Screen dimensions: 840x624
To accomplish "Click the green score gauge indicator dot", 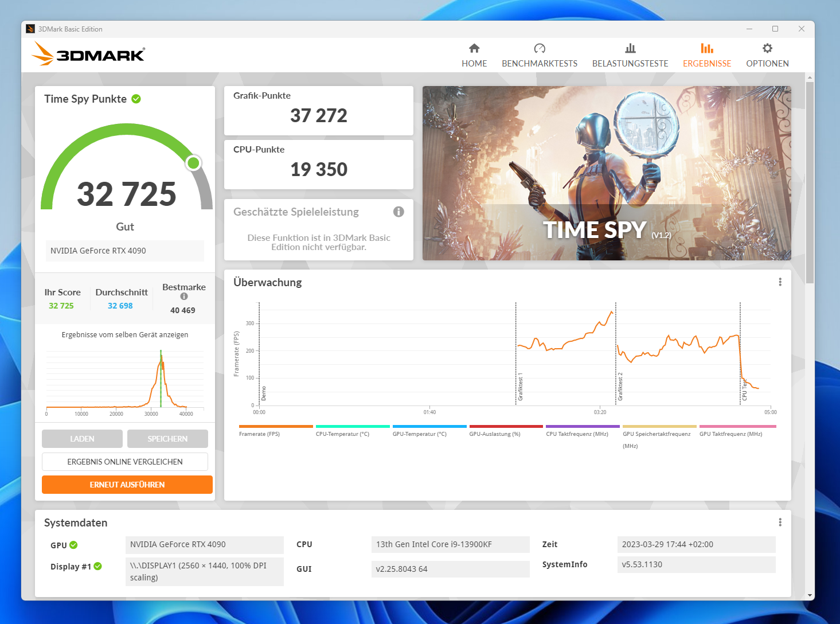I will pyautogui.click(x=194, y=163).
